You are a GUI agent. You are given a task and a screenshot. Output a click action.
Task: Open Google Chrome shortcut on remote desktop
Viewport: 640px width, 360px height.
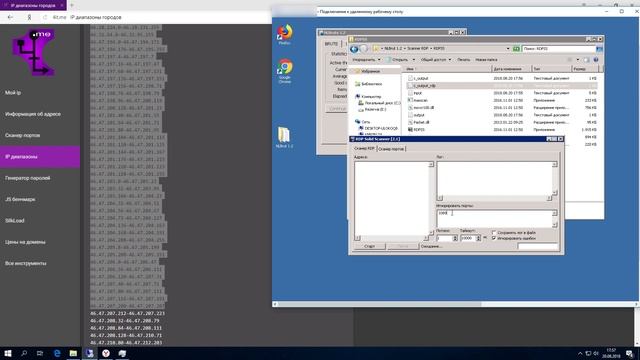(285, 71)
